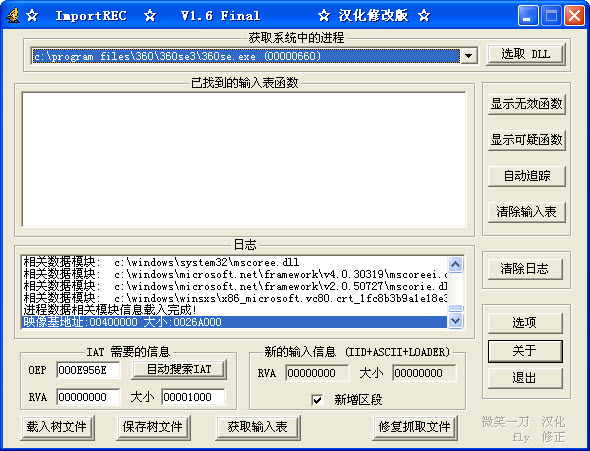Click 修复抓取文件 button
590x451 pixels.
coord(415,427)
